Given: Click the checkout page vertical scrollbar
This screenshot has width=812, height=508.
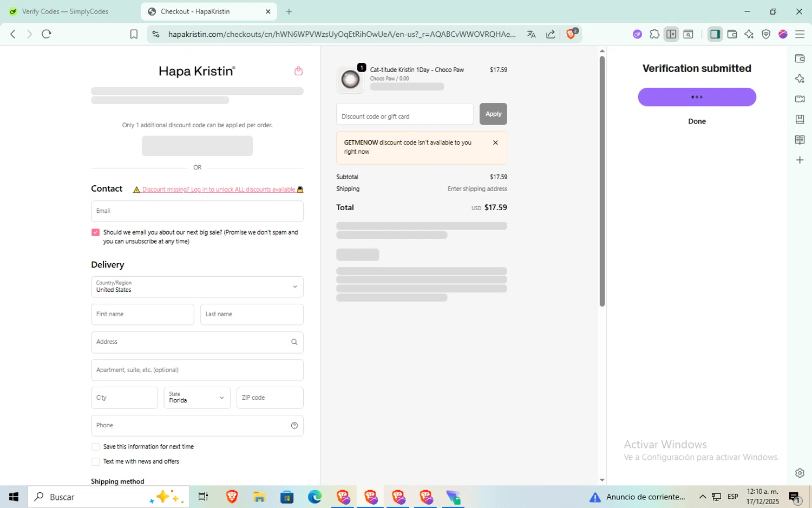Looking at the screenshot, I should click(602, 181).
